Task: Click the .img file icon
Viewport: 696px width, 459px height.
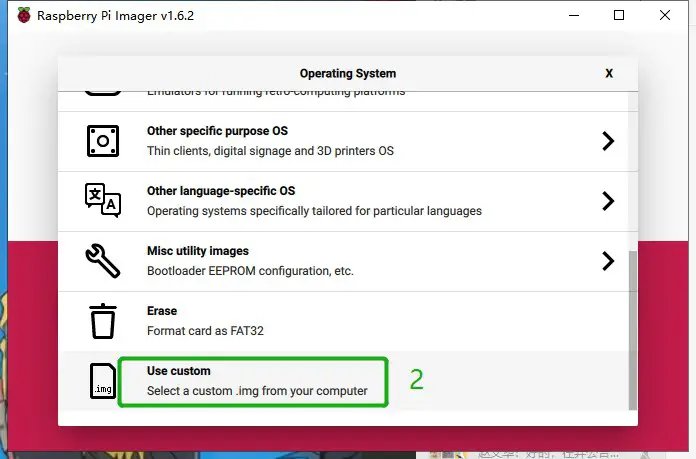Action: coord(103,381)
